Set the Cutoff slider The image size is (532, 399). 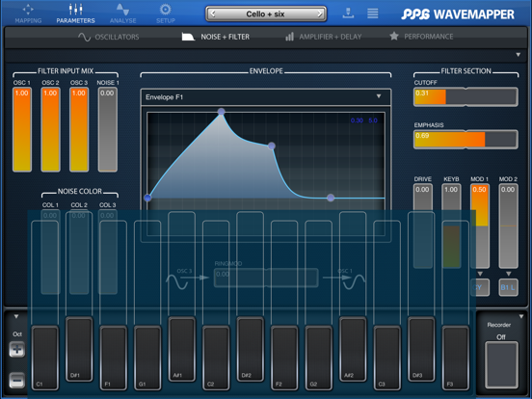(x=465, y=97)
